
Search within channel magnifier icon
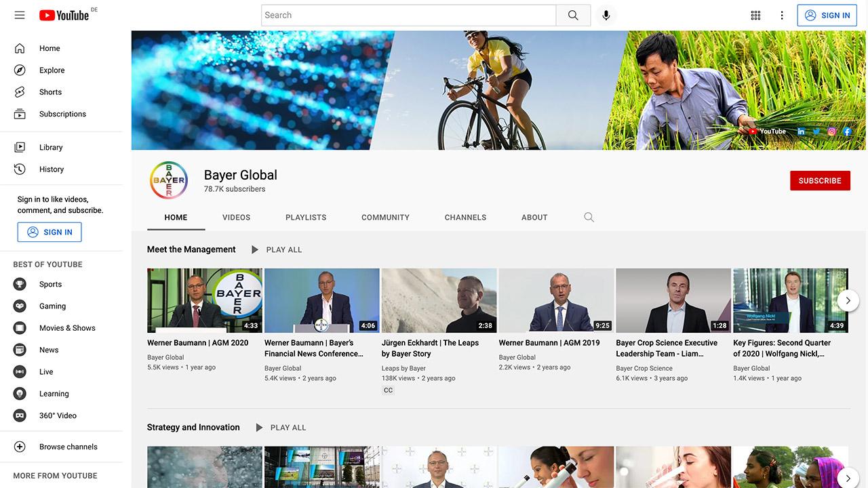tap(589, 218)
